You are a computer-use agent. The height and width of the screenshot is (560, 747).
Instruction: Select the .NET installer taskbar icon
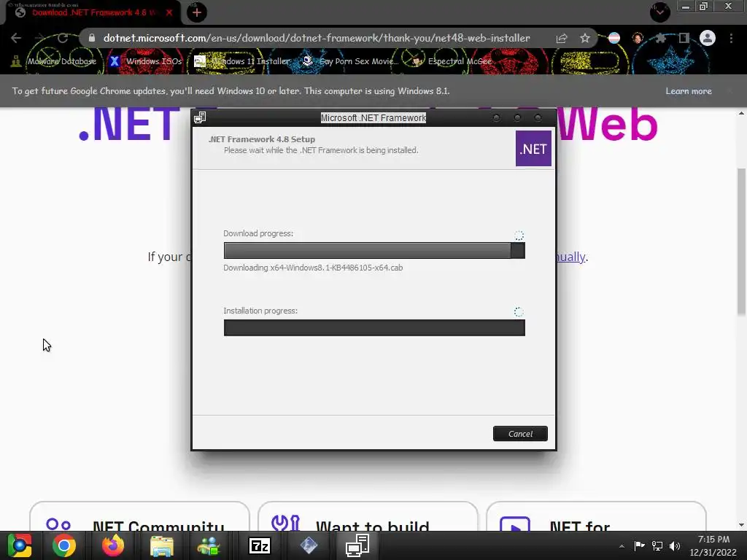pyautogui.click(x=357, y=545)
